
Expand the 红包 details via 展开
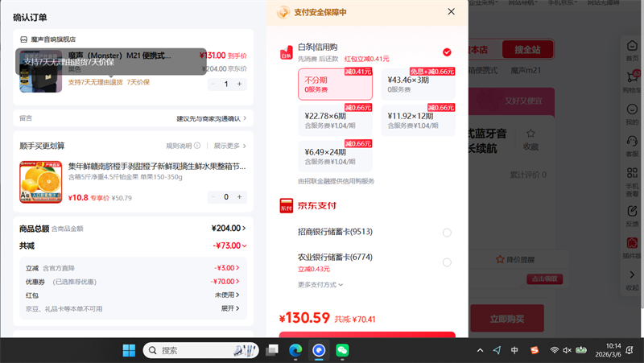230,308
